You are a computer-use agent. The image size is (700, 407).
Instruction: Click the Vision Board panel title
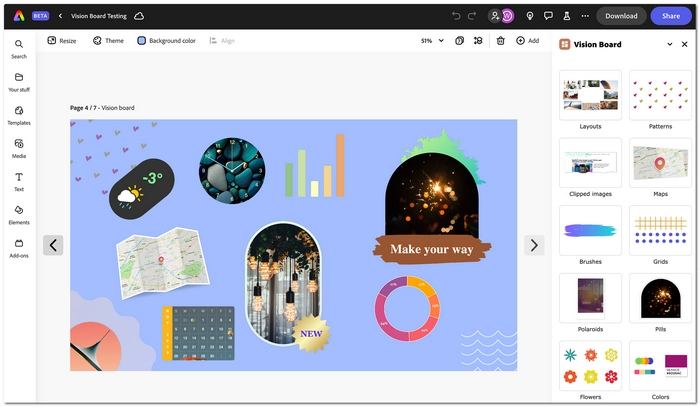click(597, 44)
